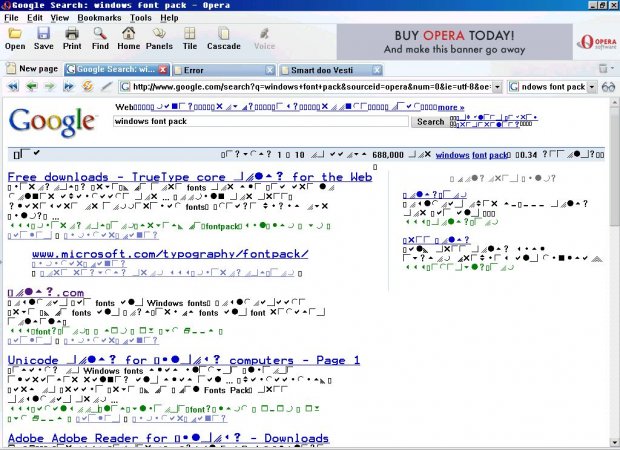
Task: Open the Bookmarks menu
Action: click(x=99, y=18)
